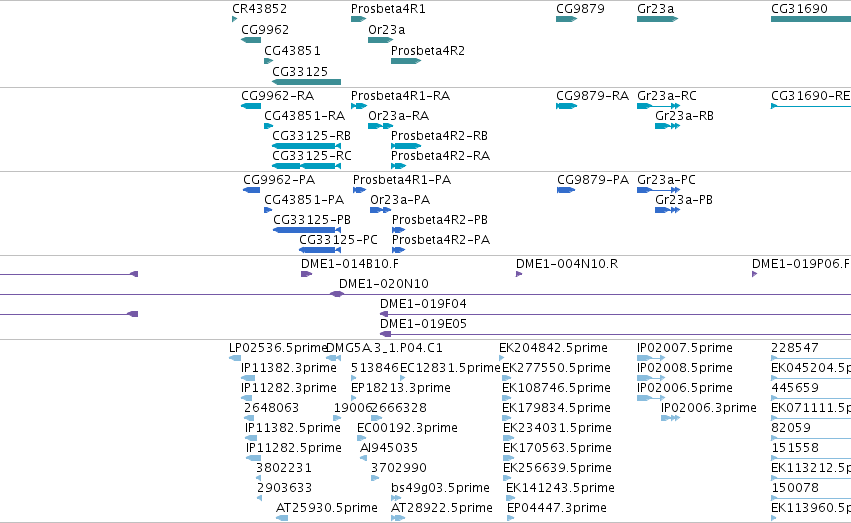
Task: Select EST IP11382.3prime
Action: pyautogui.click(x=289, y=368)
